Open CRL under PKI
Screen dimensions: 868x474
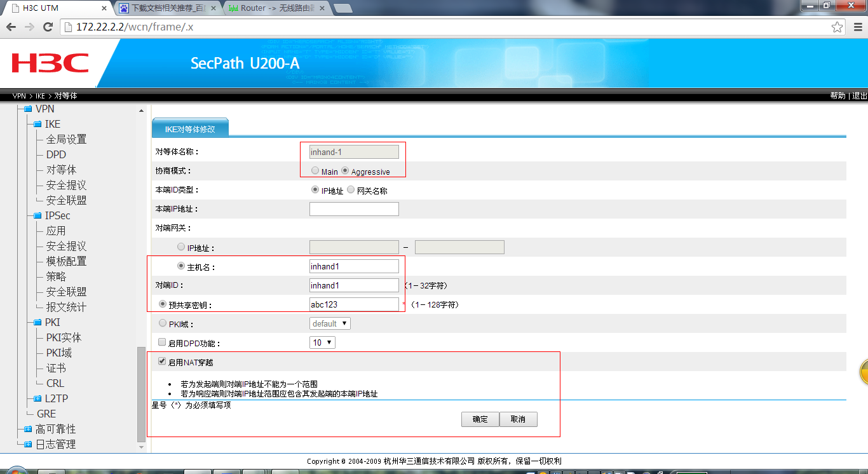55,383
